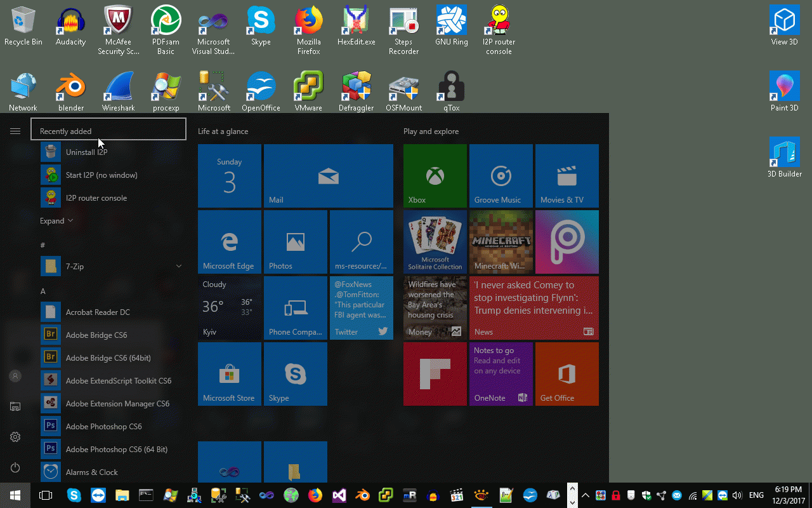Screen dimensions: 812x508
Task: Click the OSFMount desktop shortcut
Action: tap(403, 91)
